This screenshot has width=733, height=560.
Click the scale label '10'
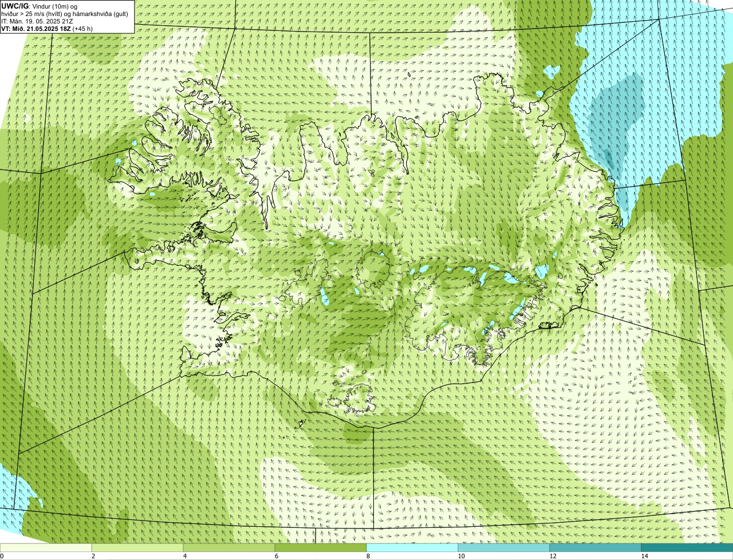pos(461,556)
